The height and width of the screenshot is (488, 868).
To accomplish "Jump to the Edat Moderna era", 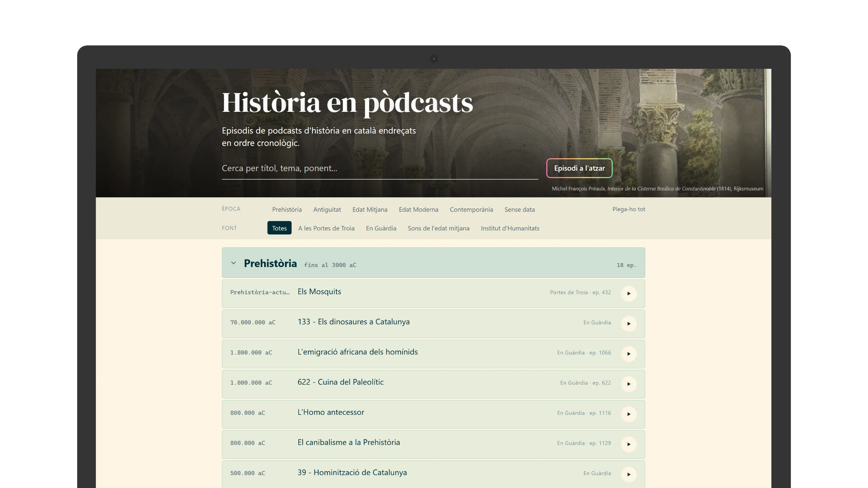I will pyautogui.click(x=418, y=209).
